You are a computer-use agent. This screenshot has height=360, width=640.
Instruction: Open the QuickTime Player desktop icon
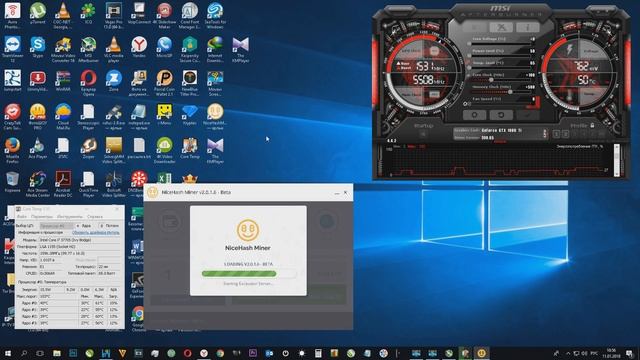tap(88, 184)
